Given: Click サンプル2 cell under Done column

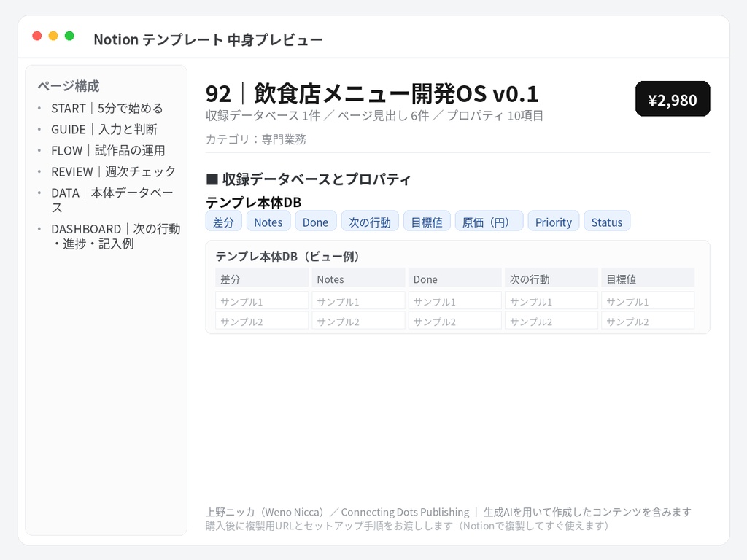Looking at the screenshot, I should coord(454,321).
